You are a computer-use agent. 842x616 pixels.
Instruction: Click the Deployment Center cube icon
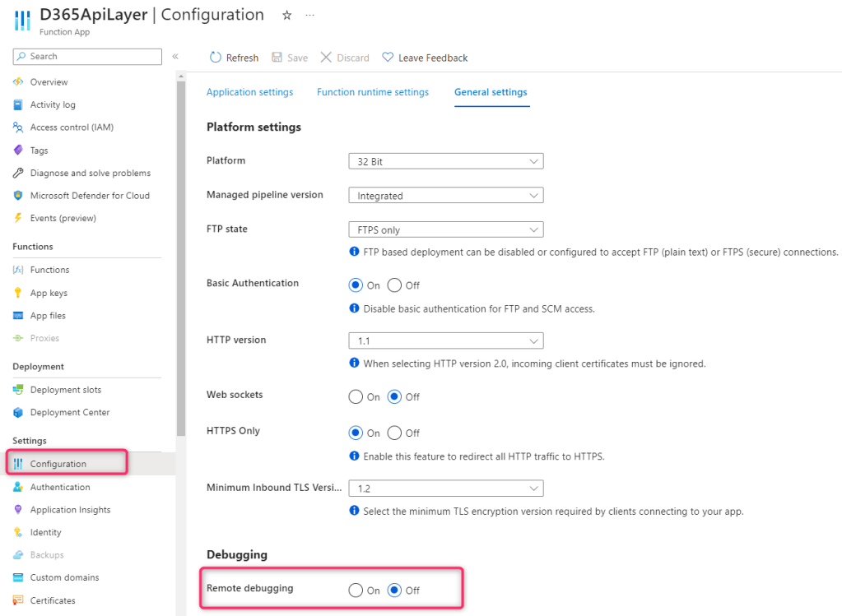click(x=18, y=412)
